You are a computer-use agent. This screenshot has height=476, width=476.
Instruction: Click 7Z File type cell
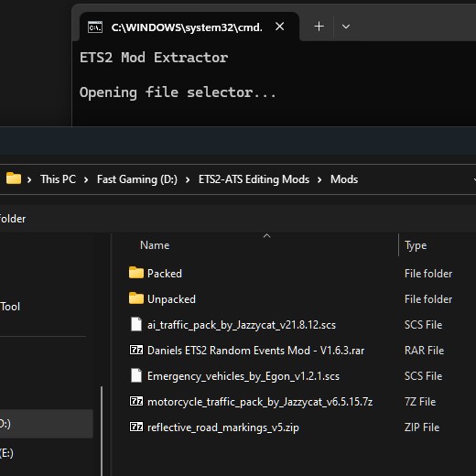pos(420,402)
